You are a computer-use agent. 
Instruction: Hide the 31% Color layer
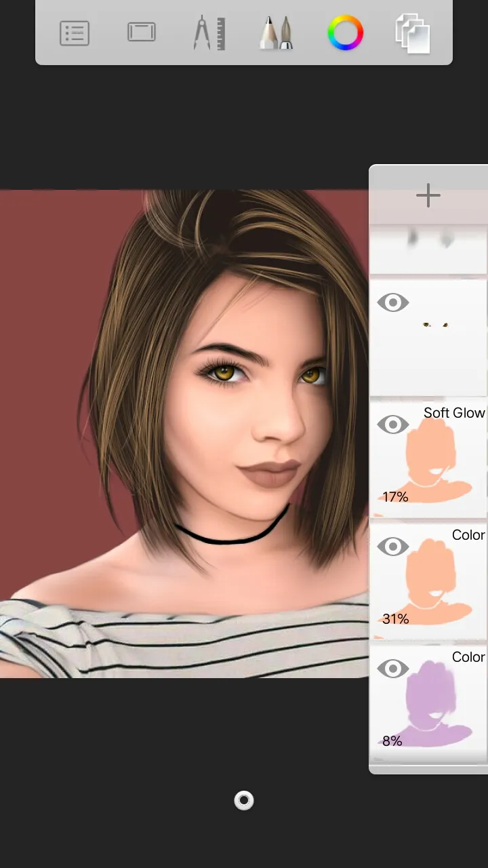pos(393,547)
